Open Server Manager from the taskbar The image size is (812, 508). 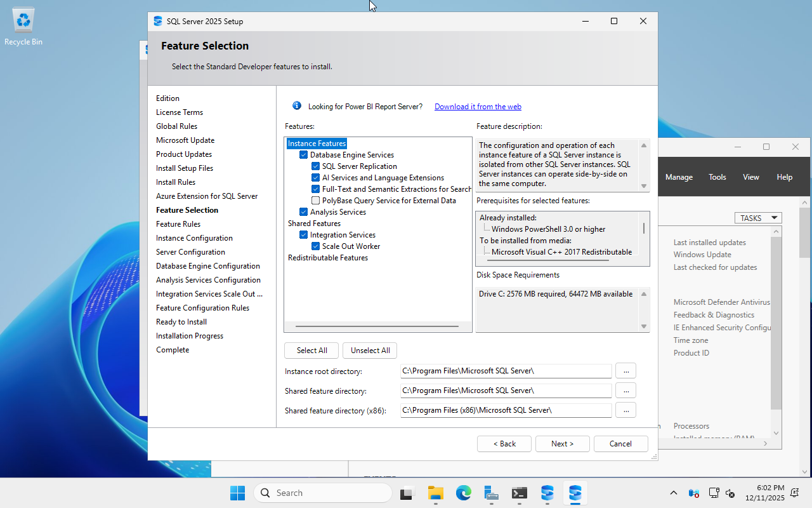492,493
